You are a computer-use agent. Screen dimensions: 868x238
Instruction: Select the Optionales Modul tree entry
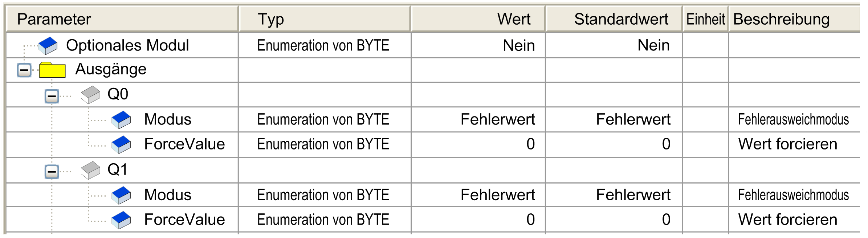[127, 45]
